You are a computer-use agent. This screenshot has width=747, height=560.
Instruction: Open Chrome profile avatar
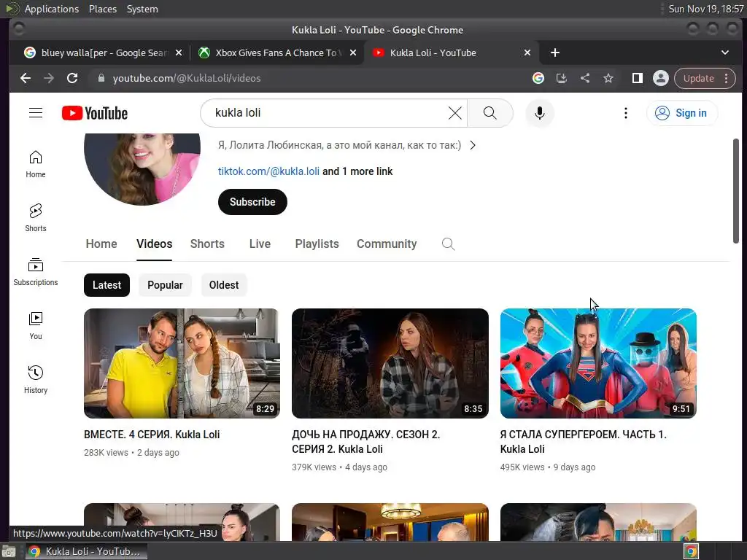(661, 78)
